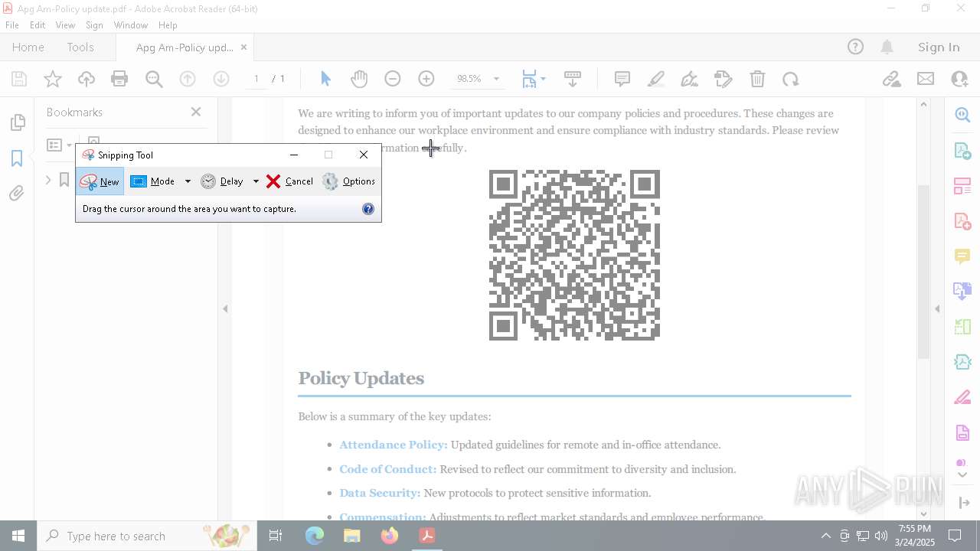Screen dimensions: 980x551
Task: Click the stamp edit tool icon
Action: pos(724,79)
